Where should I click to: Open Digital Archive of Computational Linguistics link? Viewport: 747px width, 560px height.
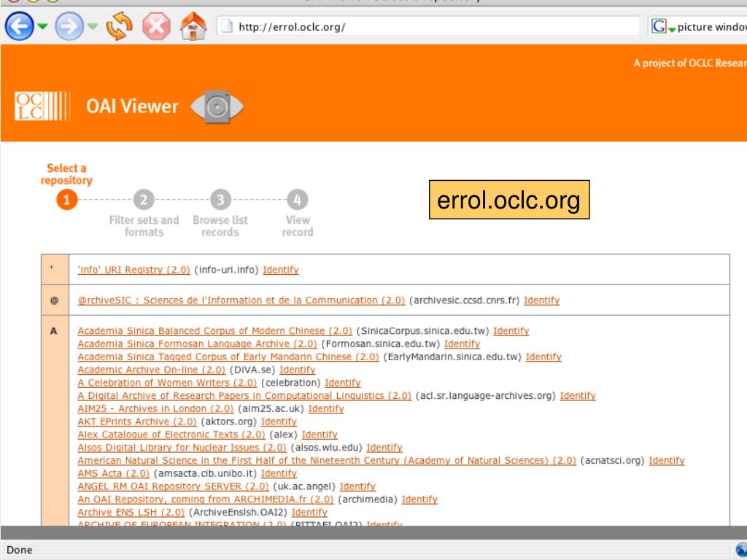point(244,396)
